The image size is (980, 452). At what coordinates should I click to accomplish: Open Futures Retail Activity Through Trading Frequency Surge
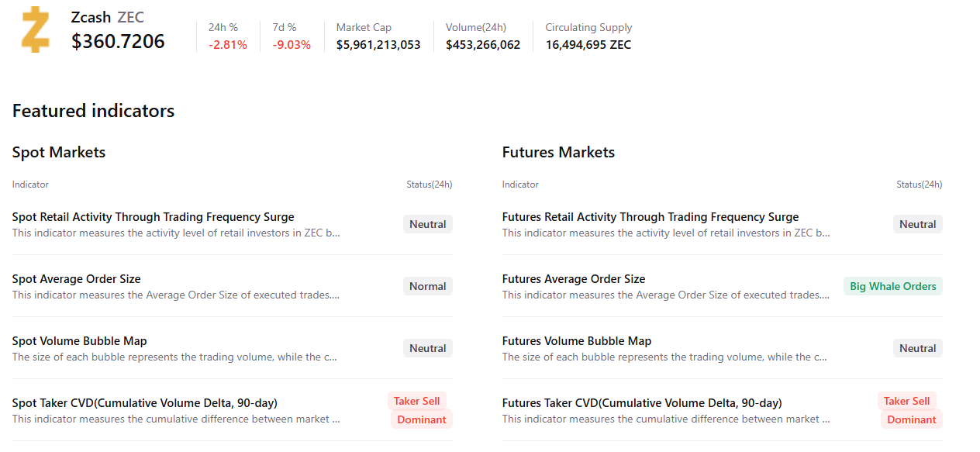pyautogui.click(x=650, y=217)
